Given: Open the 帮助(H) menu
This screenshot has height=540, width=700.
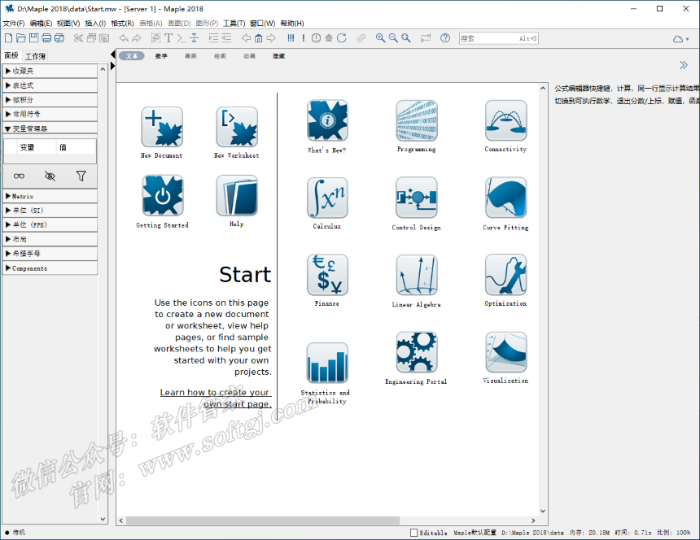Looking at the screenshot, I should point(292,23).
